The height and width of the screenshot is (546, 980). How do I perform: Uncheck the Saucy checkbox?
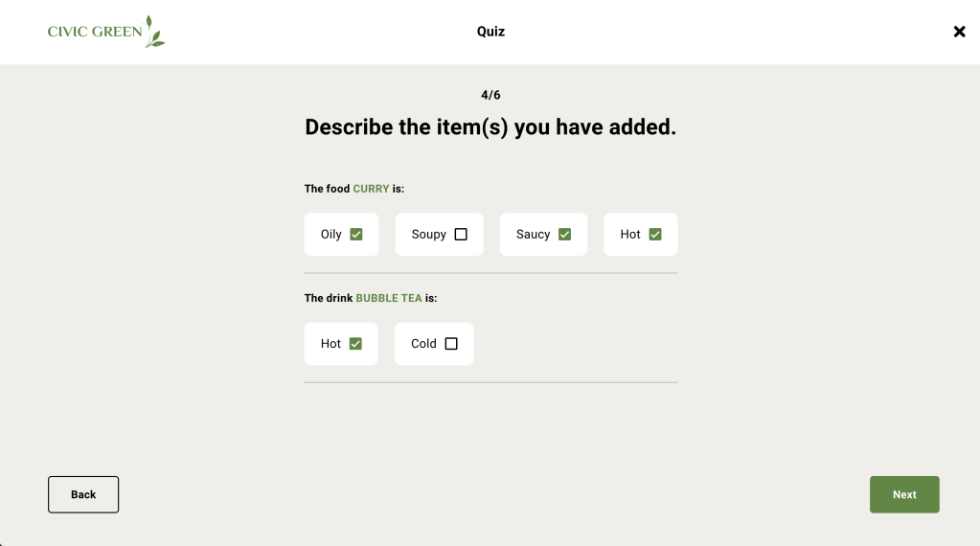pyautogui.click(x=565, y=235)
